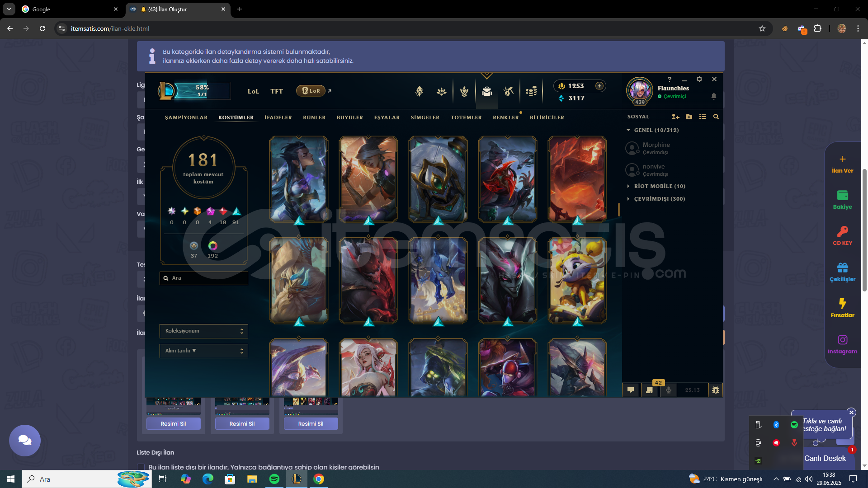868x488 pixels.
Task: Click the friend list view icon
Action: tap(703, 117)
